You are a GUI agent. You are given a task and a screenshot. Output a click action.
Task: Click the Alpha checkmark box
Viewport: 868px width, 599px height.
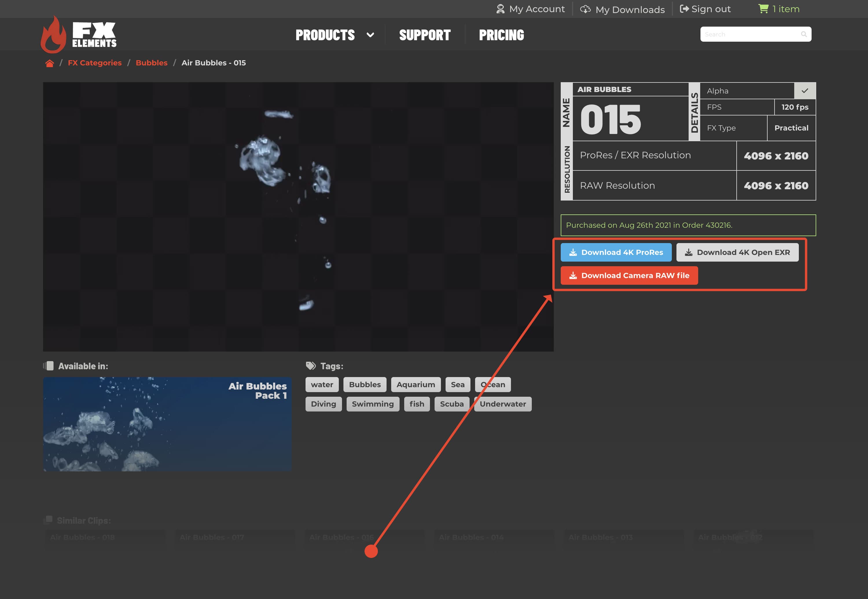coord(805,91)
